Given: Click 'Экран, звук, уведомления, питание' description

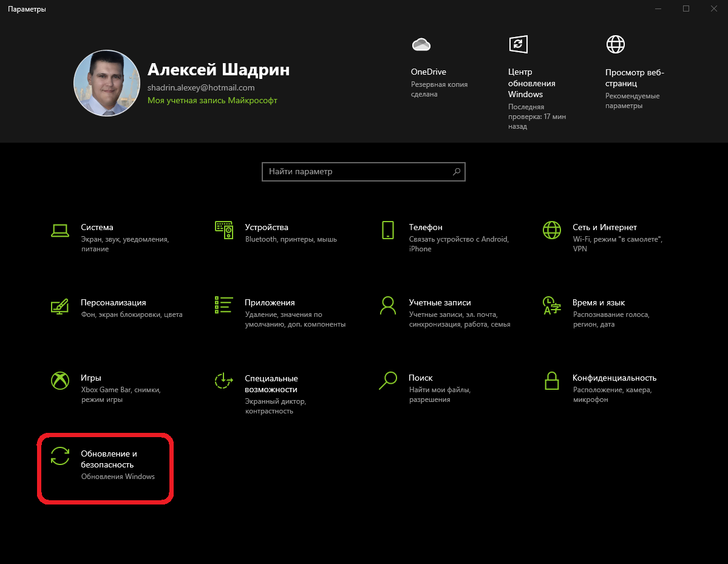Looking at the screenshot, I should [x=125, y=244].
